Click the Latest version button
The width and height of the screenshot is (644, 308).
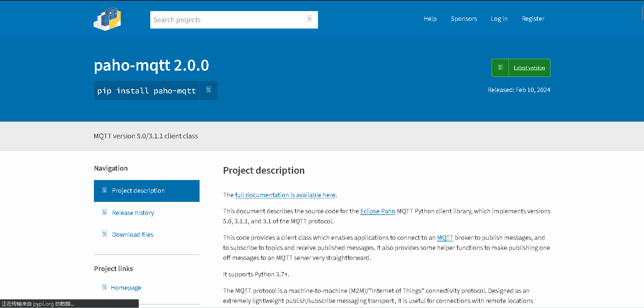[521, 68]
